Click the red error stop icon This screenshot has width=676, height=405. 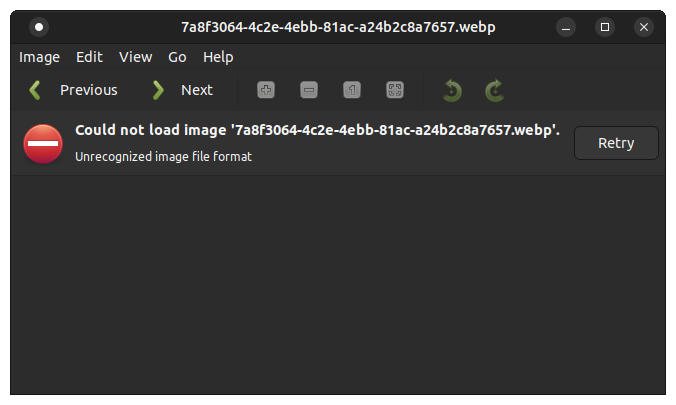pyautogui.click(x=43, y=144)
